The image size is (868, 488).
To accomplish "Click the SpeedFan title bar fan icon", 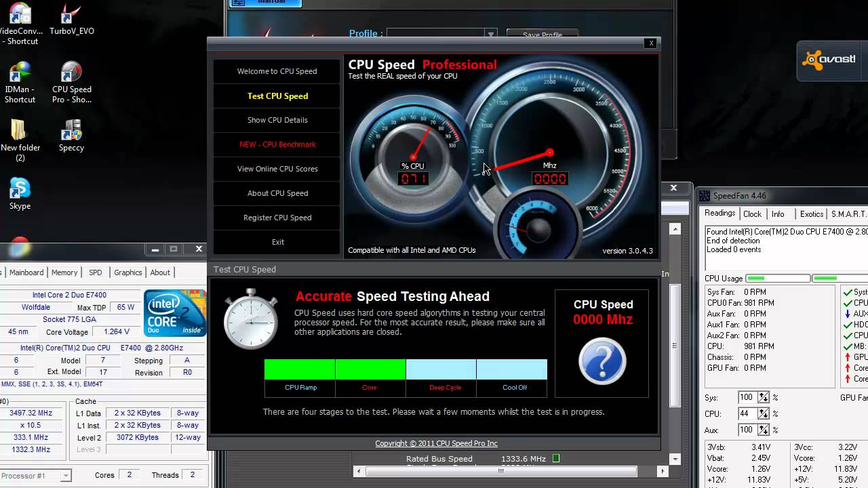I will point(705,196).
